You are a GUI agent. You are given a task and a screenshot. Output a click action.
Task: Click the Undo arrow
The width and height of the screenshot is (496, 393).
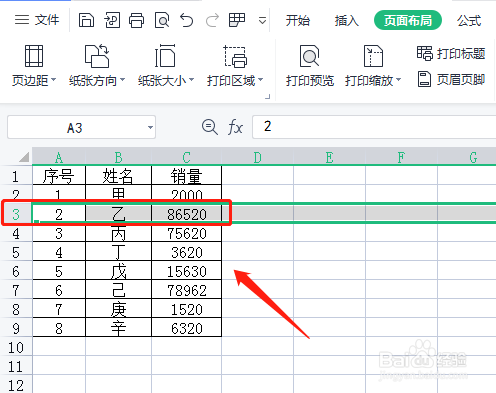[x=187, y=20]
